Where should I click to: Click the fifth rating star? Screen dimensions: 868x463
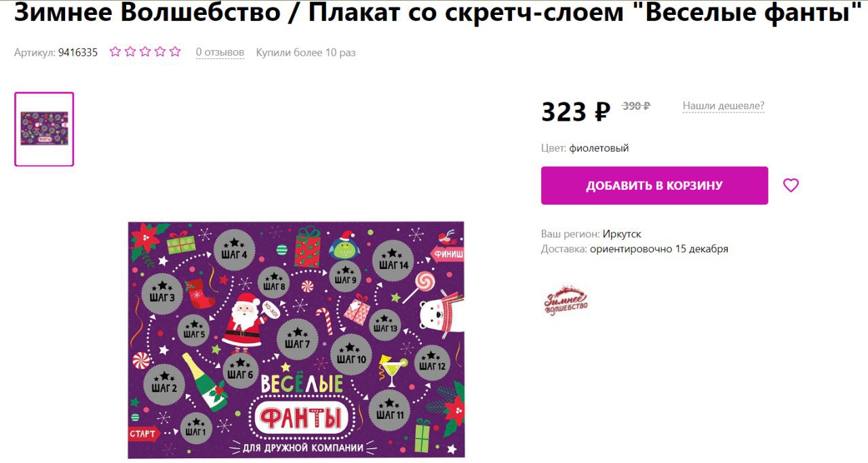point(175,52)
